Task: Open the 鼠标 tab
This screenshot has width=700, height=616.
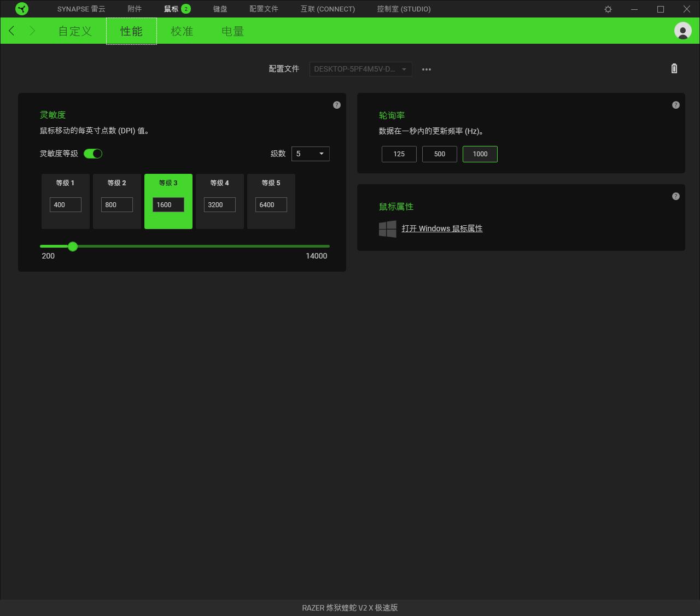Action: (x=171, y=9)
